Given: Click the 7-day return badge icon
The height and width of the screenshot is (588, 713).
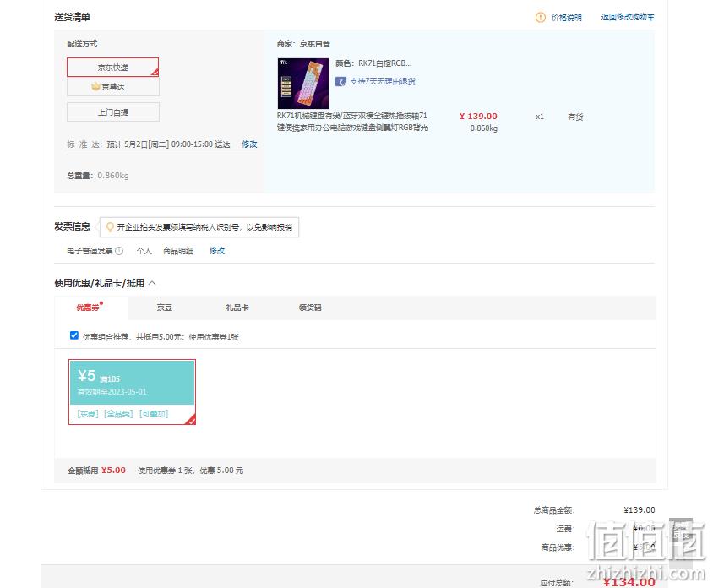Looking at the screenshot, I should pos(340,81).
